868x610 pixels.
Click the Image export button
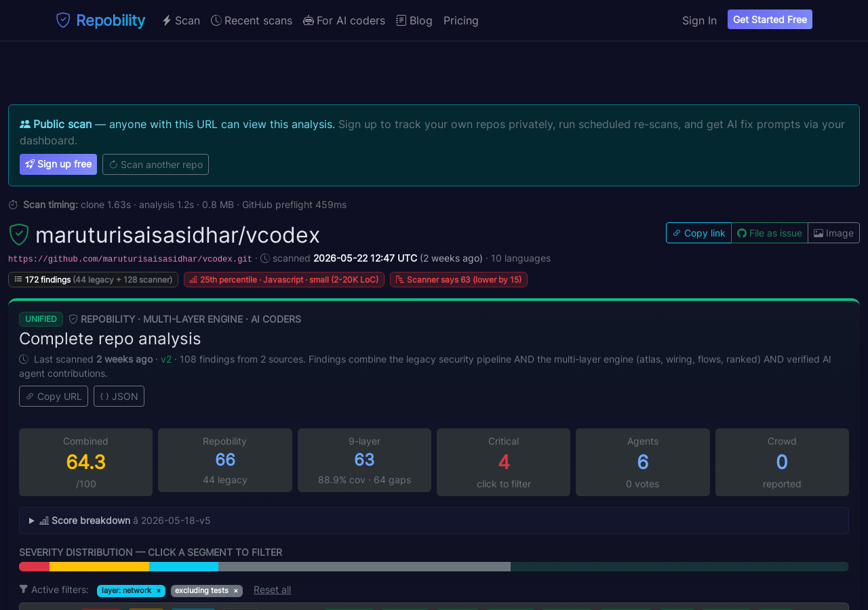833,232
